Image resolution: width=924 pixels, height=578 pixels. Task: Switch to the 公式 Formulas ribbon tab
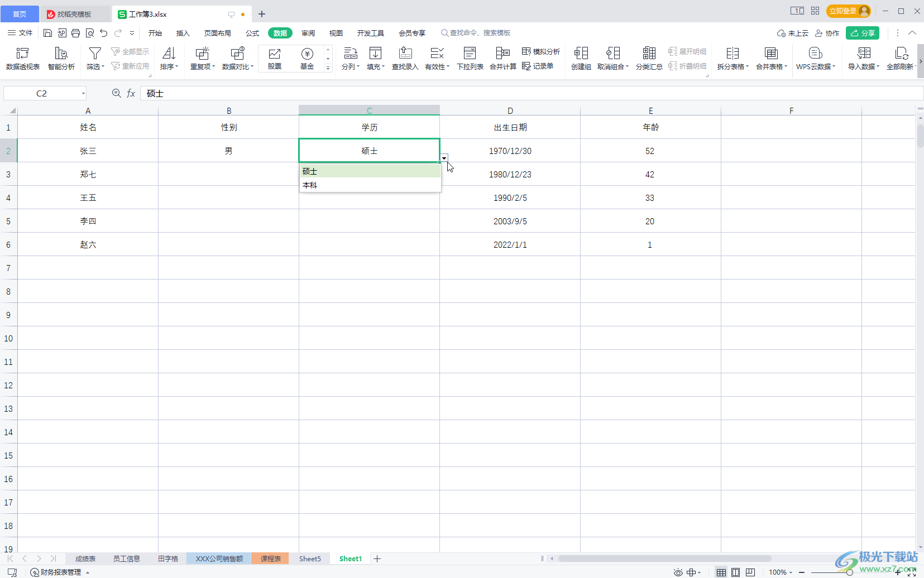tap(252, 33)
